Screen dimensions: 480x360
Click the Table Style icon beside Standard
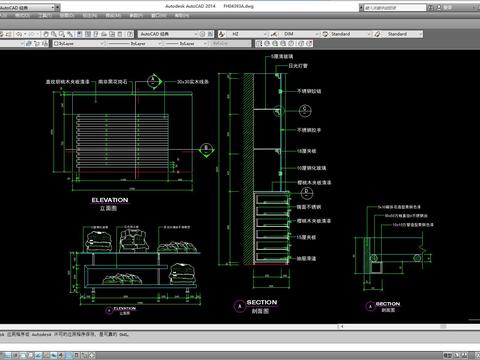325,34
